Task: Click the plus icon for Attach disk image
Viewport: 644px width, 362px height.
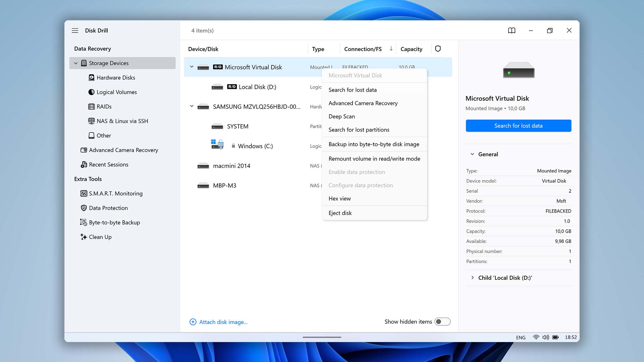Action: coord(193,322)
